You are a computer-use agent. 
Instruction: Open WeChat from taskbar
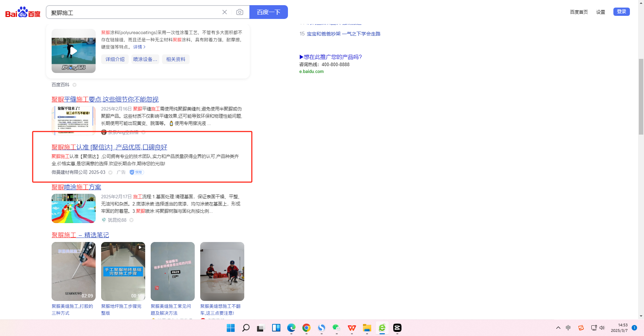coord(337,328)
